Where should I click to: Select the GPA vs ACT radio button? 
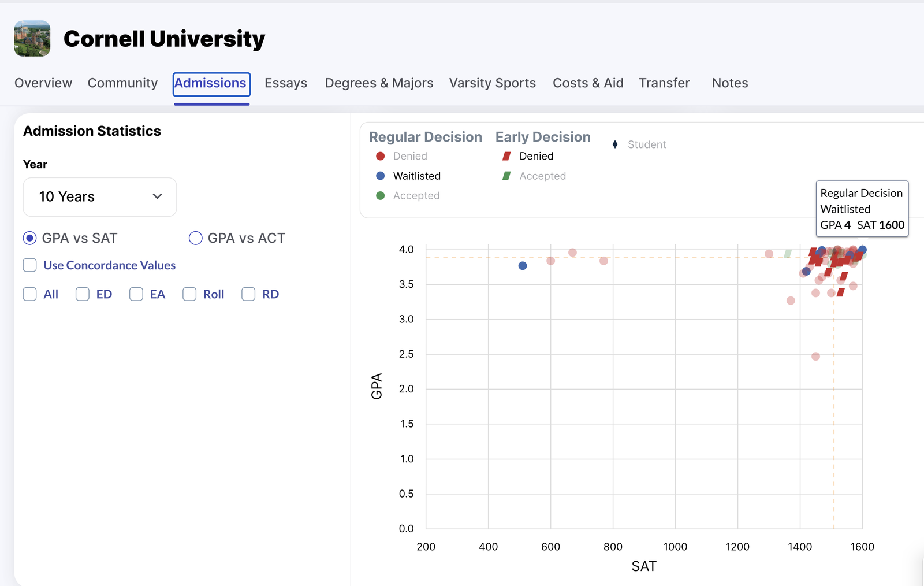click(196, 238)
